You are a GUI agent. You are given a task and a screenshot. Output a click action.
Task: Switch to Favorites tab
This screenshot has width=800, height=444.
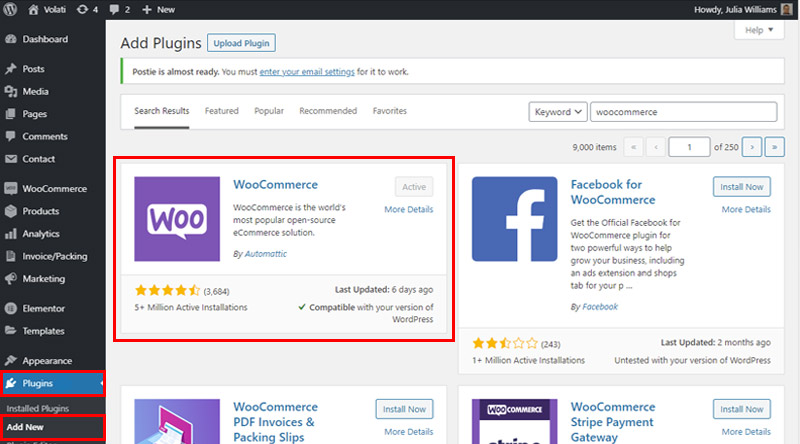pyautogui.click(x=390, y=111)
